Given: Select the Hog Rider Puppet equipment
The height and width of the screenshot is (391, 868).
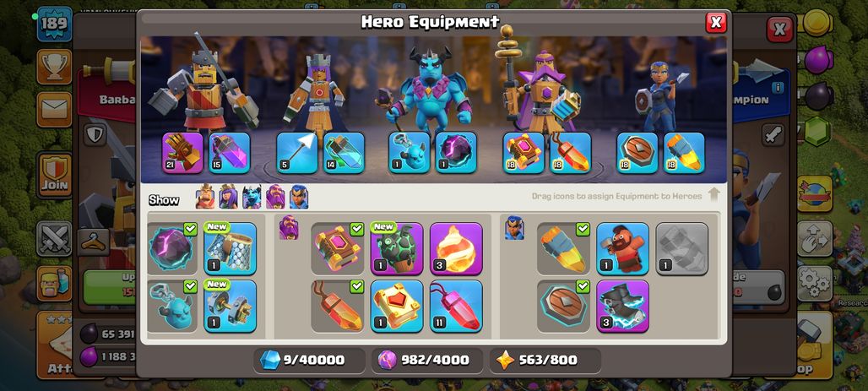Looking at the screenshot, I should (623, 248).
